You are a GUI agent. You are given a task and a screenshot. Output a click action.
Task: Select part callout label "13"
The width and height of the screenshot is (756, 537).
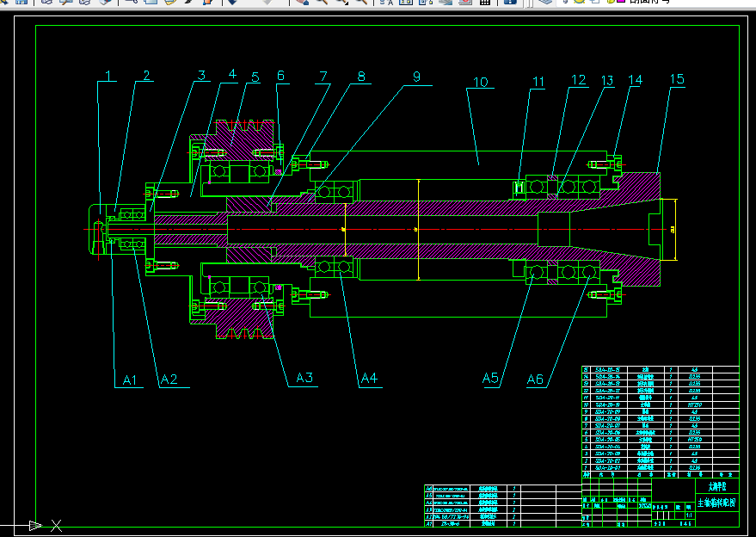point(607,80)
